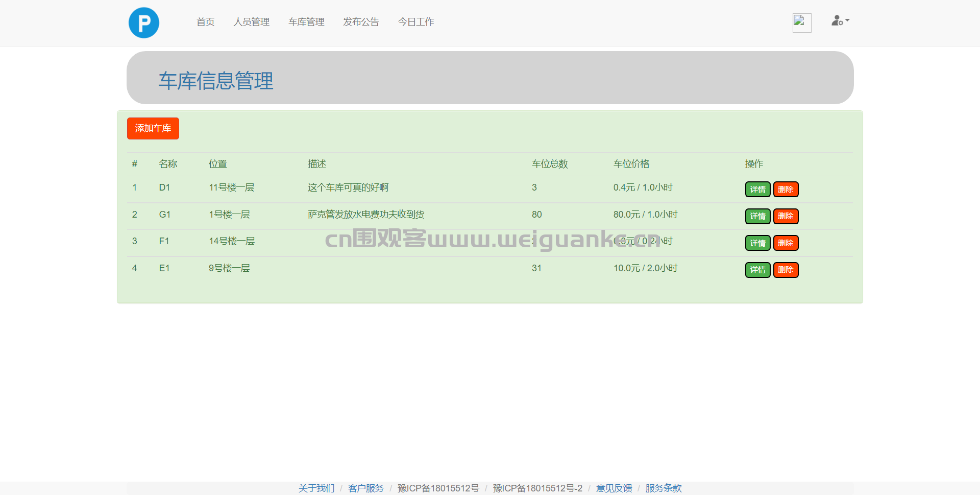Viewport: 980px width, 495px height.
Task: Show 详情 for garage E1
Action: [x=758, y=270]
